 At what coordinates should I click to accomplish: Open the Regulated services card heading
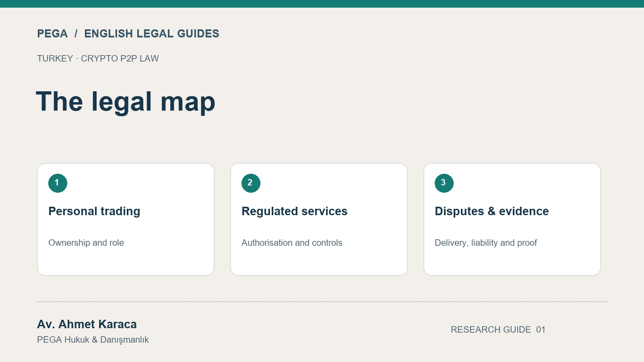[294, 212]
